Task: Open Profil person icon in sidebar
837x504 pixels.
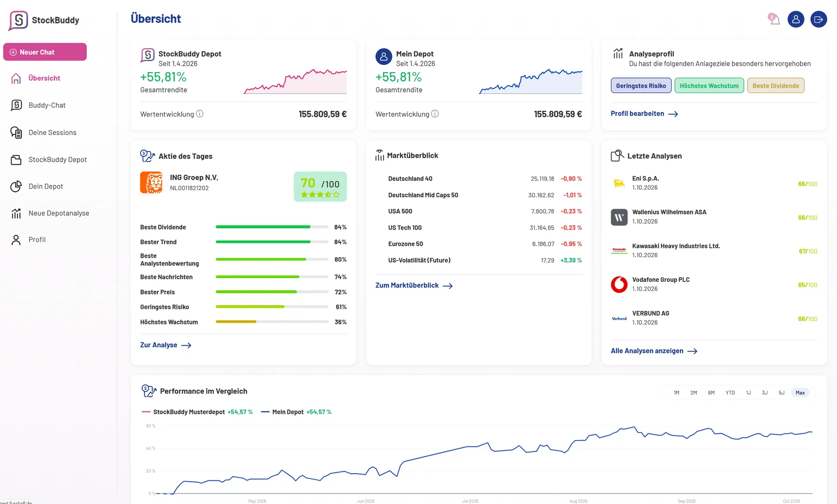Action: 16,239
